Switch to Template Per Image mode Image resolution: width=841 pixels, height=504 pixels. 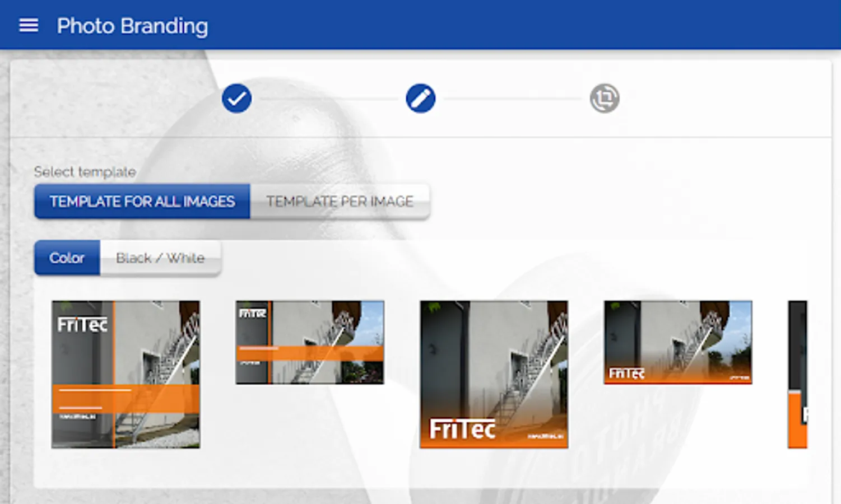[340, 202]
